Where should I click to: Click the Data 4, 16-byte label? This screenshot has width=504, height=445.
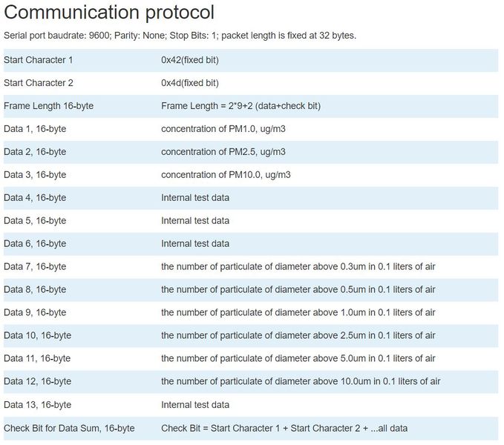35,198
